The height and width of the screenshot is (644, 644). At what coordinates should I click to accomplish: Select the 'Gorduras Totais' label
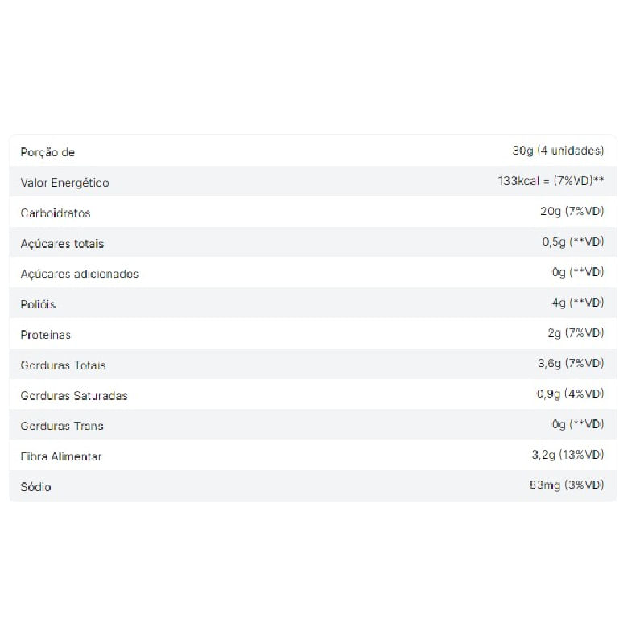[x=63, y=365]
